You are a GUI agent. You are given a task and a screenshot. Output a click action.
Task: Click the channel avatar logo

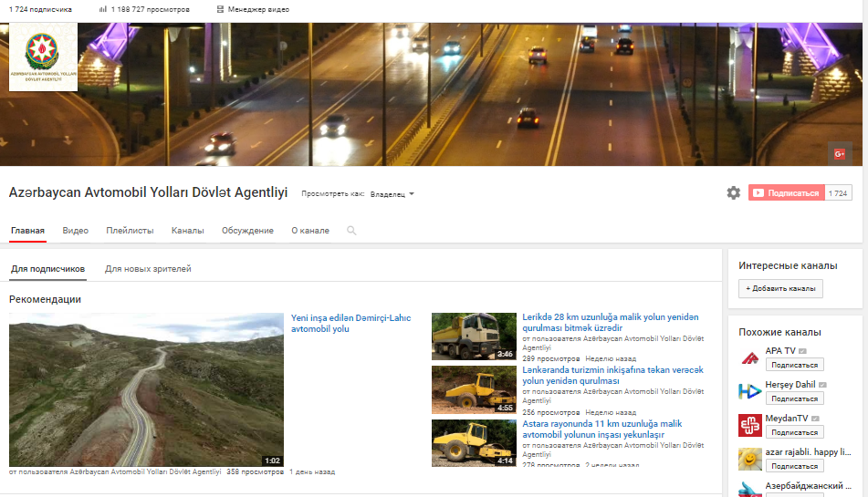pyautogui.click(x=43, y=57)
